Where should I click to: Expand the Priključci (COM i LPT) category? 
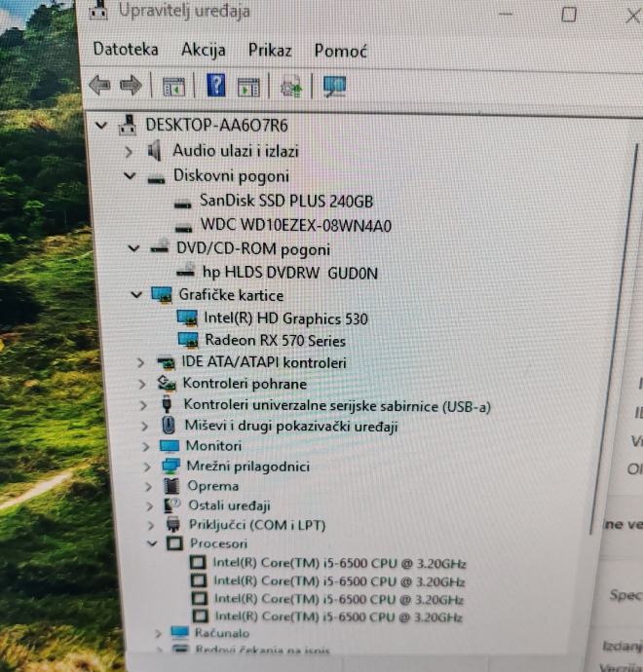(150, 525)
